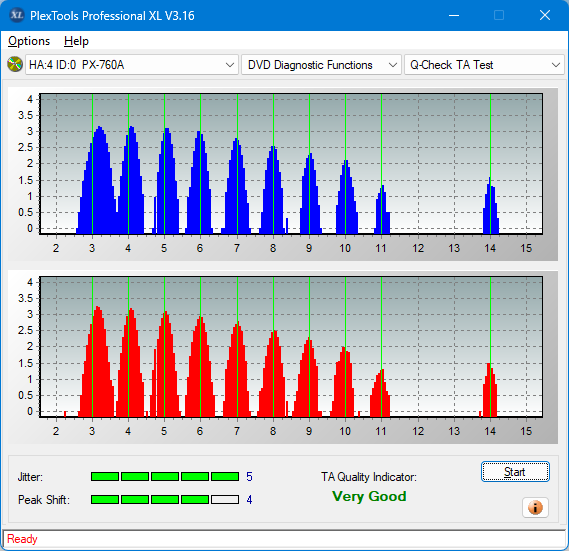The image size is (569, 551).
Task: Click the 14T blue peak in upper graph
Action: point(491,205)
